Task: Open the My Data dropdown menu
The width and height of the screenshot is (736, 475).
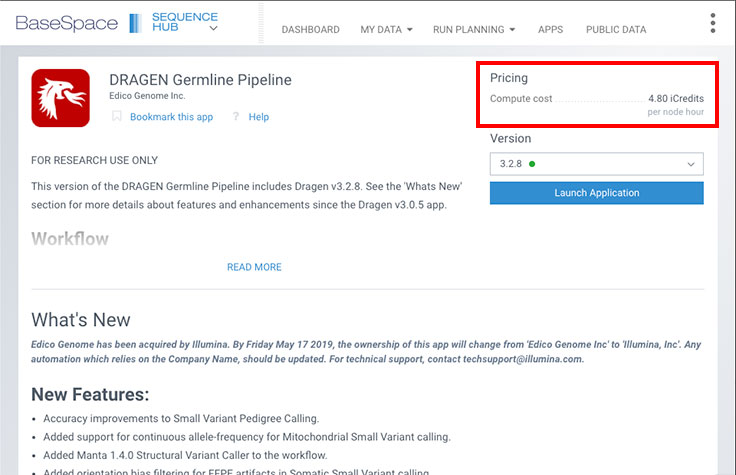Action: (x=386, y=30)
